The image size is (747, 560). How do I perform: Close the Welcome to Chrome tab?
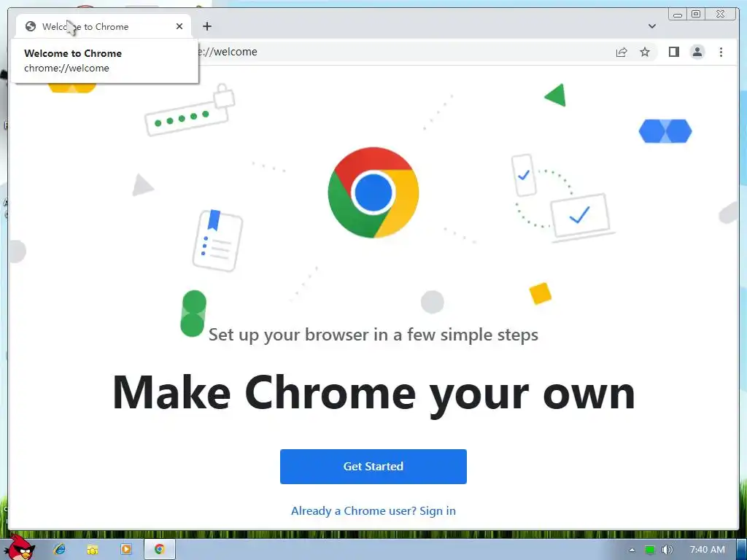pos(179,26)
